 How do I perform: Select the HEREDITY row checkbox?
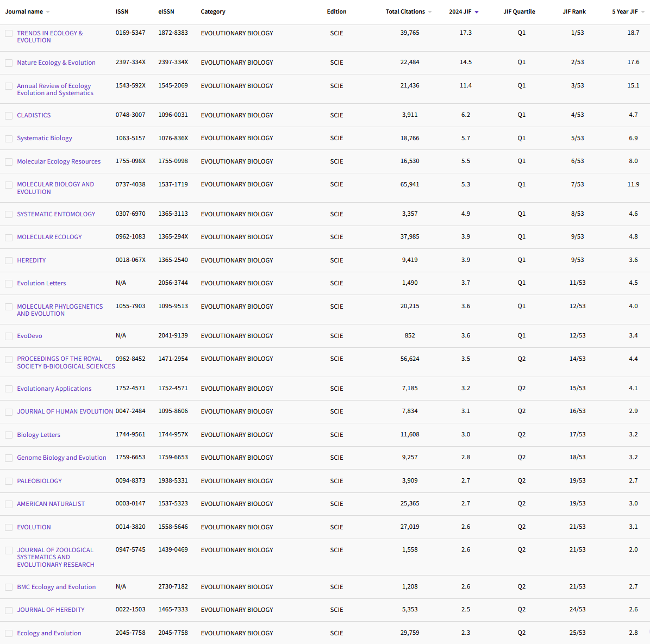9,261
